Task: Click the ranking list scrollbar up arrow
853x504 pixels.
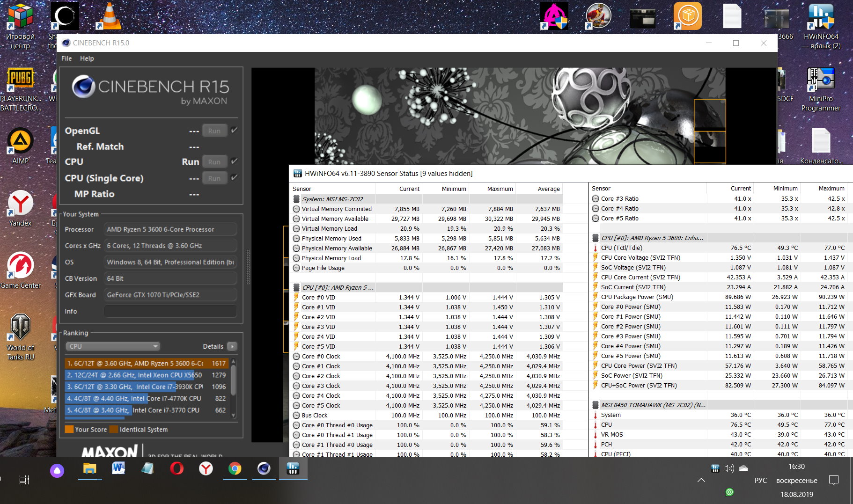Action: click(234, 362)
